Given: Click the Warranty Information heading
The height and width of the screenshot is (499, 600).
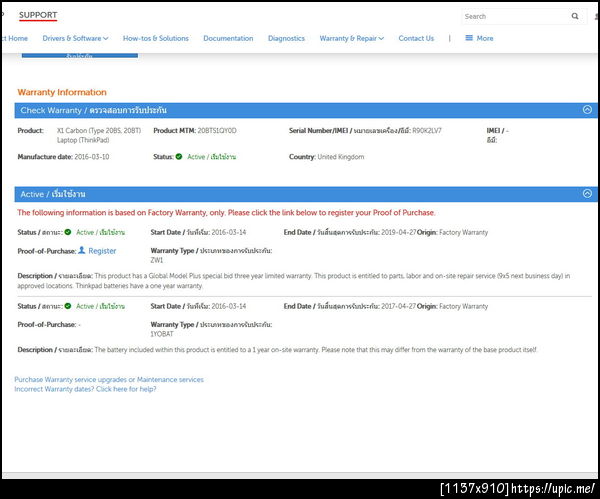Looking at the screenshot, I should 62,92.
